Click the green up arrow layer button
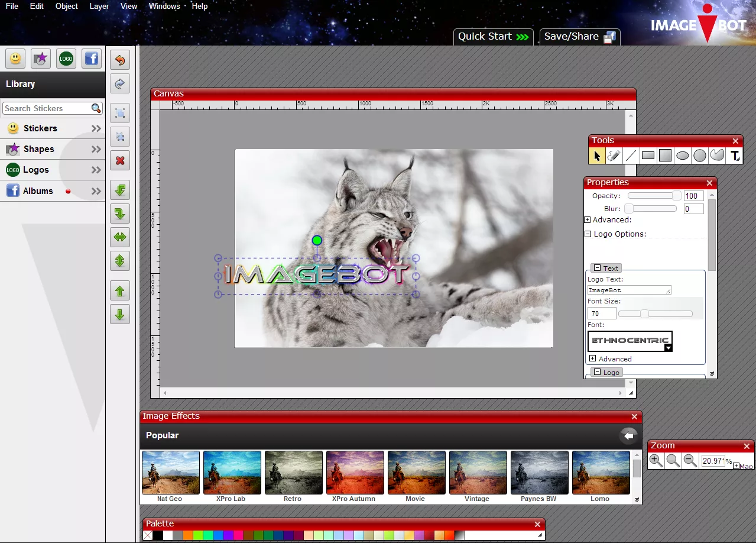 click(120, 291)
